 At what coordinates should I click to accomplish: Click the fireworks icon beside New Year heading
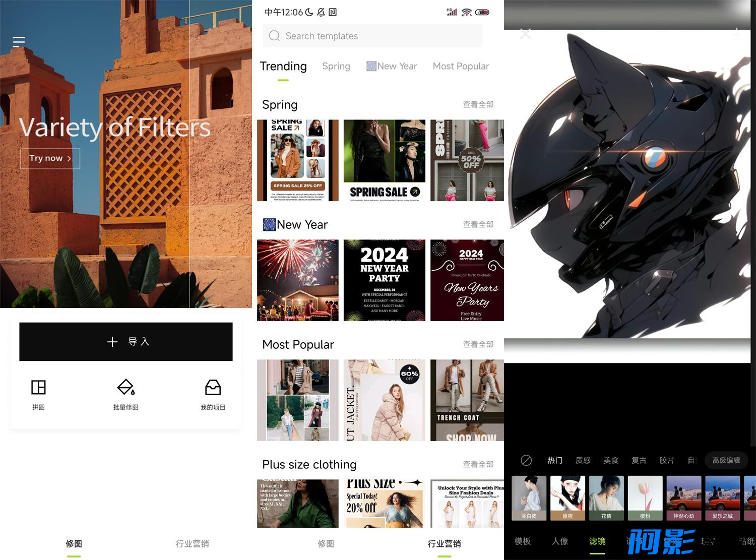(269, 225)
